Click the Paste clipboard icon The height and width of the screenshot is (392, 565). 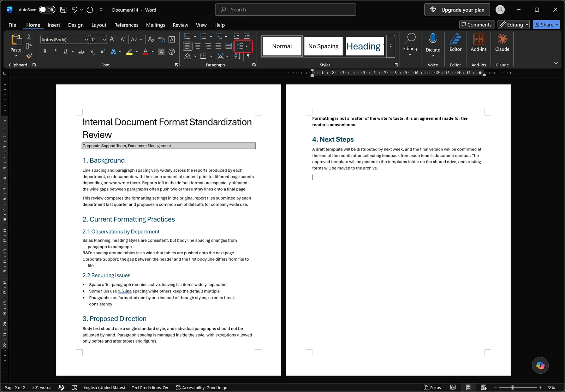16,40
